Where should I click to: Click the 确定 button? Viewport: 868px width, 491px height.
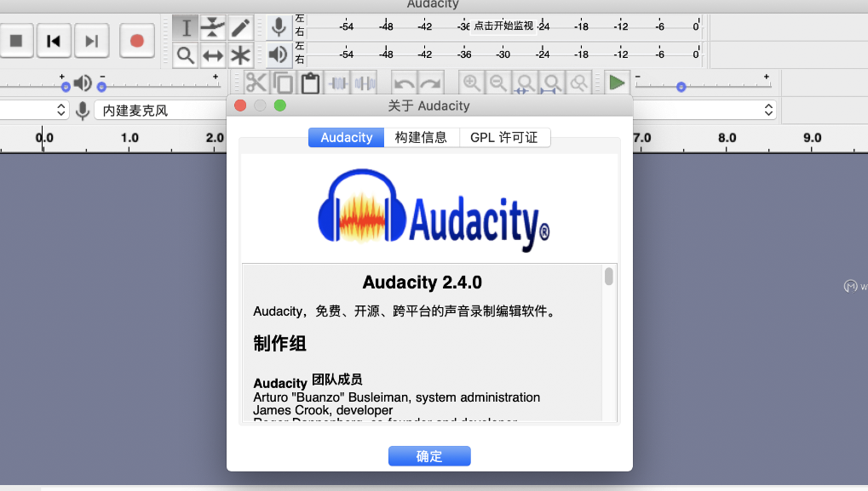tap(429, 456)
